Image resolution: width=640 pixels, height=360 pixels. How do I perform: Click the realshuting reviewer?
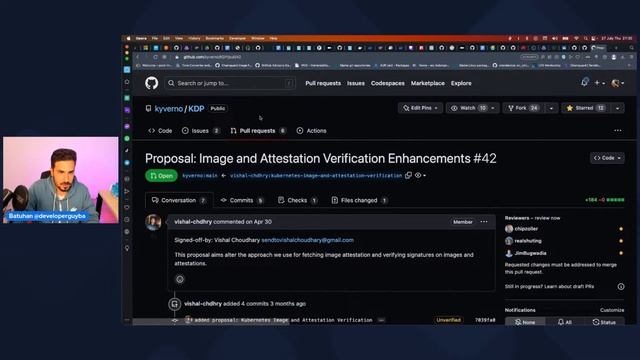(x=523, y=241)
